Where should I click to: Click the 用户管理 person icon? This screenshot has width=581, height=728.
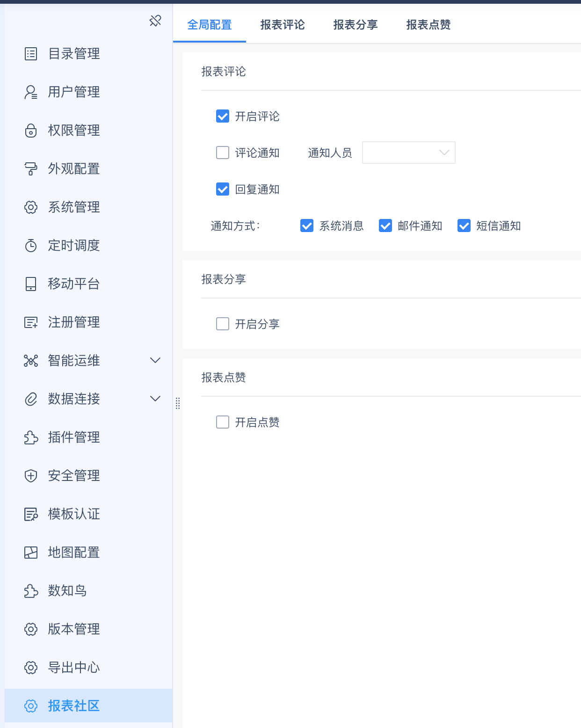pyautogui.click(x=31, y=92)
